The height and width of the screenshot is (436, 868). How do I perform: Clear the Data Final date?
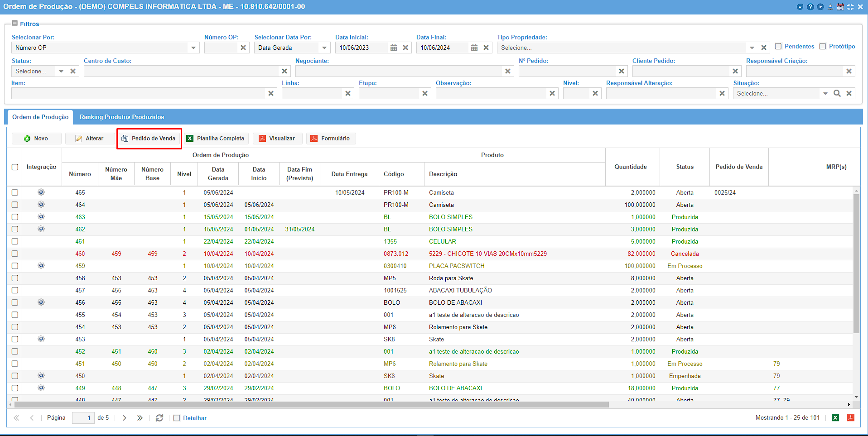(x=486, y=48)
